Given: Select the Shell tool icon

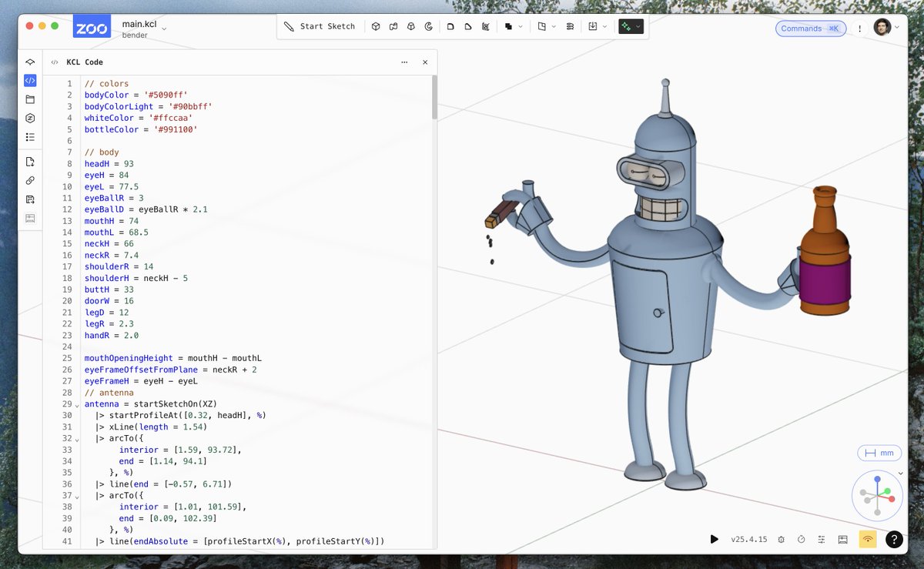Looking at the screenshot, I should point(485,26).
